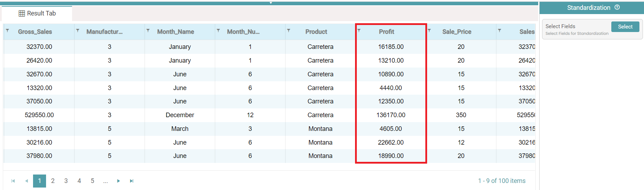Open the filter icon on Product column

click(289, 31)
